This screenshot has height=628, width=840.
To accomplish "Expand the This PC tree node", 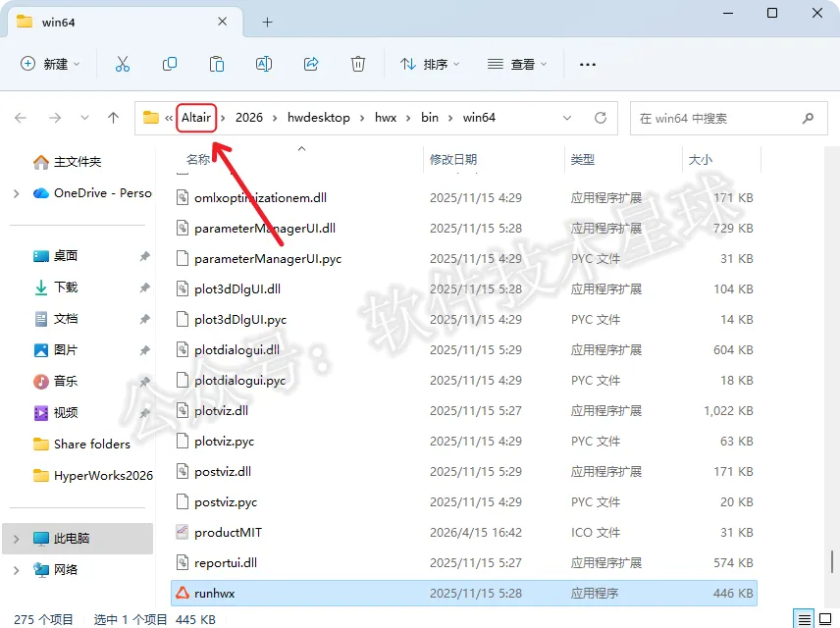I will pos(16,539).
